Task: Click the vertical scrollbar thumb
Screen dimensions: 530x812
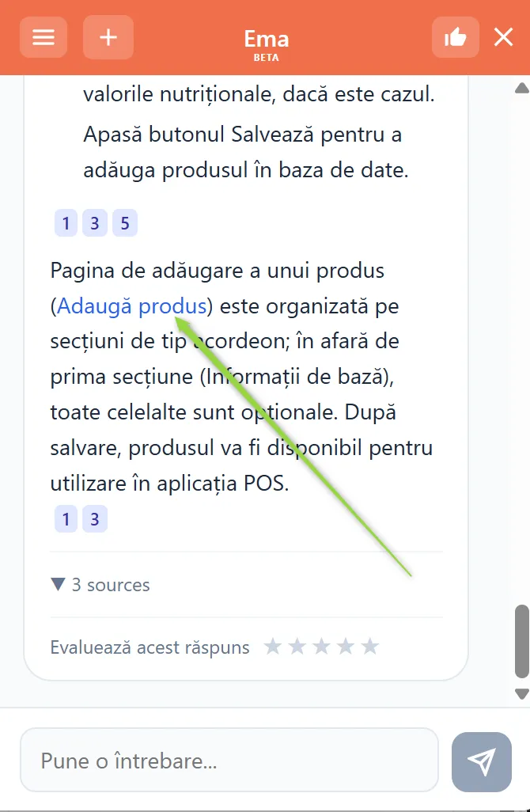Action: pyautogui.click(x=522, y=641)
